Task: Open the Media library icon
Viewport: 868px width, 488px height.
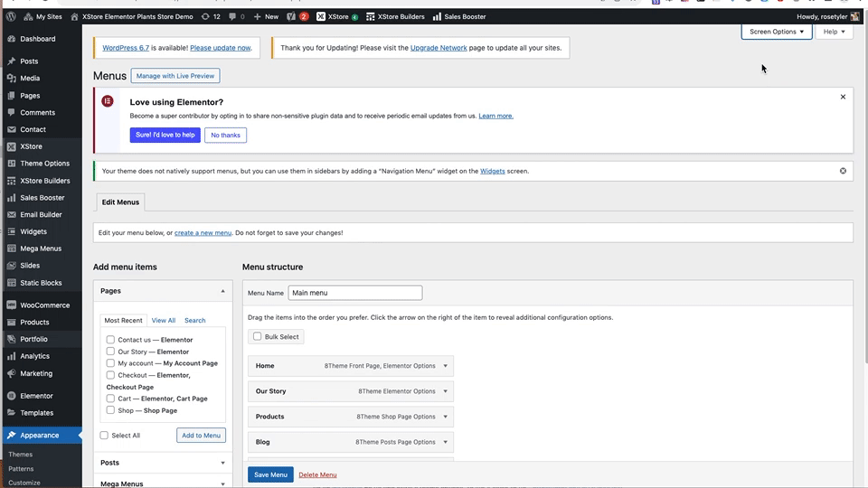Action: 12,79
